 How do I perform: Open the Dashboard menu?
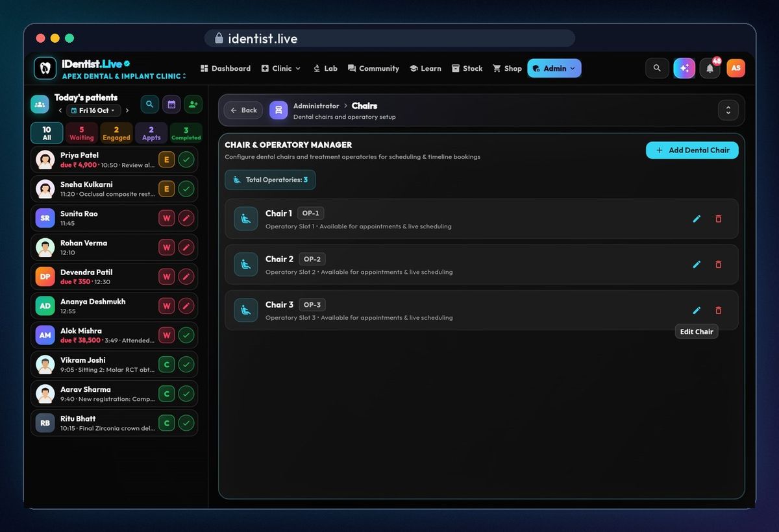[225, 68]
